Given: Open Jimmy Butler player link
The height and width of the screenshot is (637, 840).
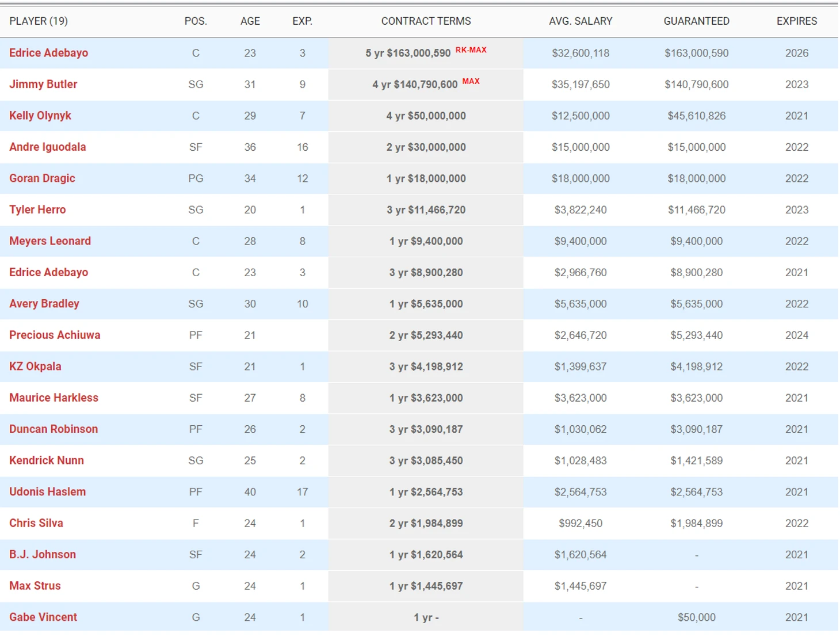Looking at the screenshot, I should point(43,84).
